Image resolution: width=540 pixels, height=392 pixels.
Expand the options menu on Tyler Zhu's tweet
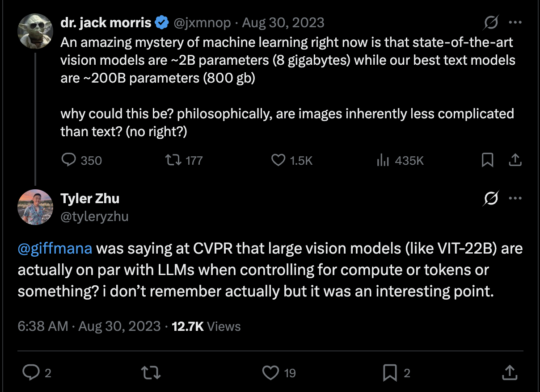point(516,198)
